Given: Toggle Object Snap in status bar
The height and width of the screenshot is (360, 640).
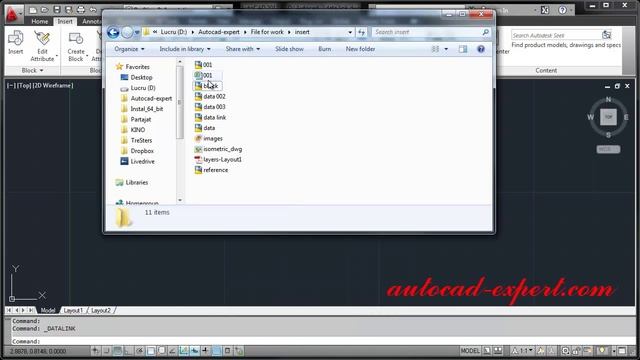Looking at the screenshot, I should (x=151, y=351).
